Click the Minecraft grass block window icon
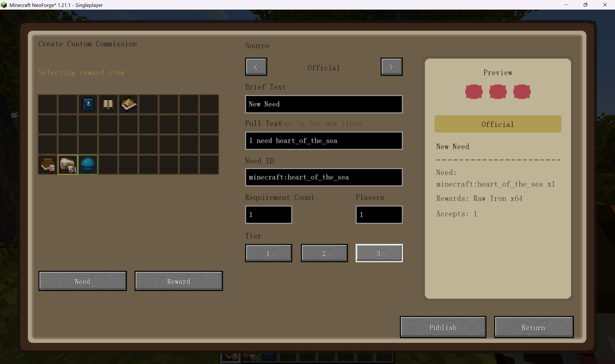 coord(4,5)
